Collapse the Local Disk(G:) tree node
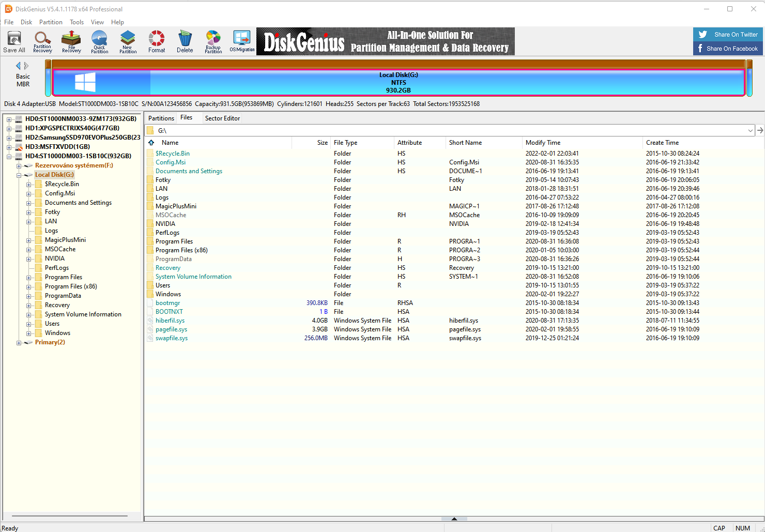Image resolution: width=765 pixels, height=532 pixels. (19, 175)
